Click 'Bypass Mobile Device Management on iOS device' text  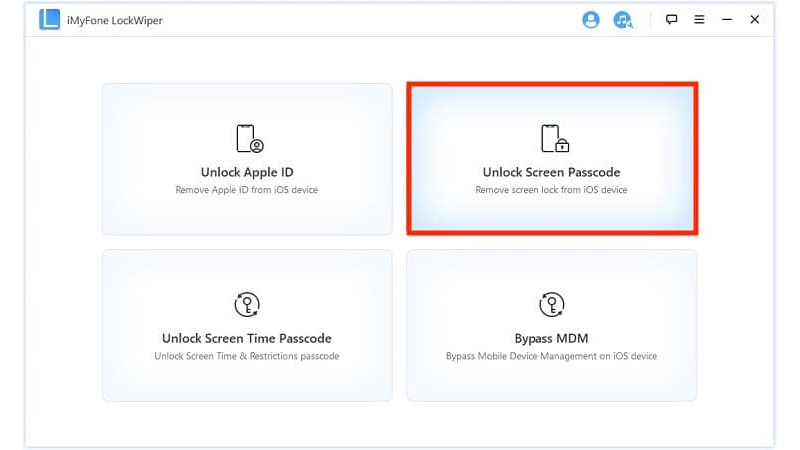coord(552,356)
